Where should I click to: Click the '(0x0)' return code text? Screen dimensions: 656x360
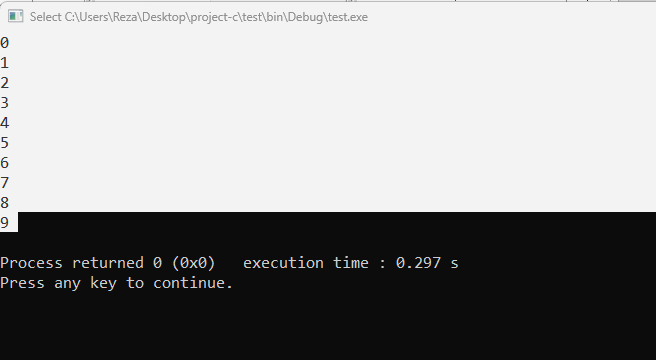point(194,263)
